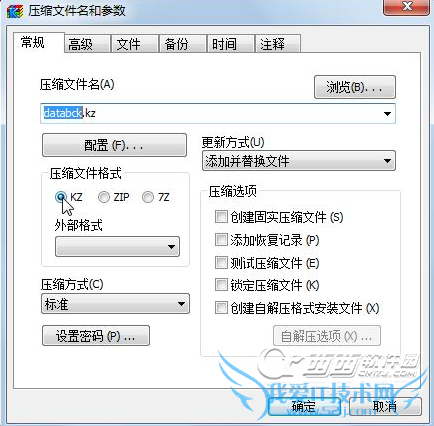
Task: Select the ZIP format radio button
Action: click(x=104, y=197)
